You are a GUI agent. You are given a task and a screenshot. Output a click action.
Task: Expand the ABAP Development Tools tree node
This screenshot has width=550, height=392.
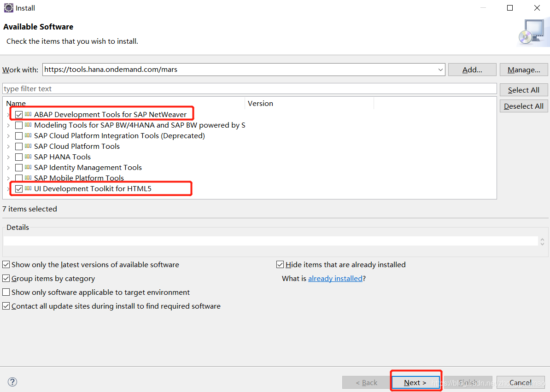pyautogui.click(x=8, y=115)
